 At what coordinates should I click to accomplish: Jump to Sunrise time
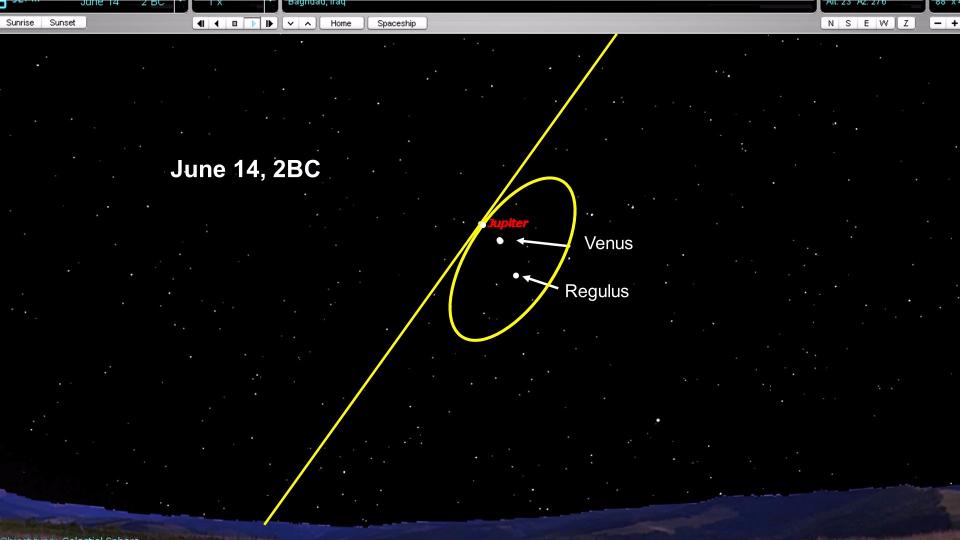point(21,22)
